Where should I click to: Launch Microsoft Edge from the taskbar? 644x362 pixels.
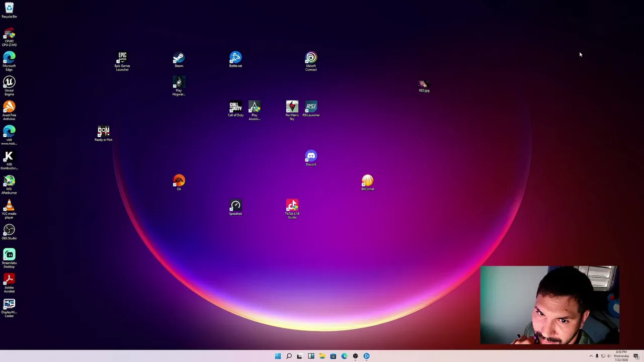pyautogui.click(x=344, y=356)
